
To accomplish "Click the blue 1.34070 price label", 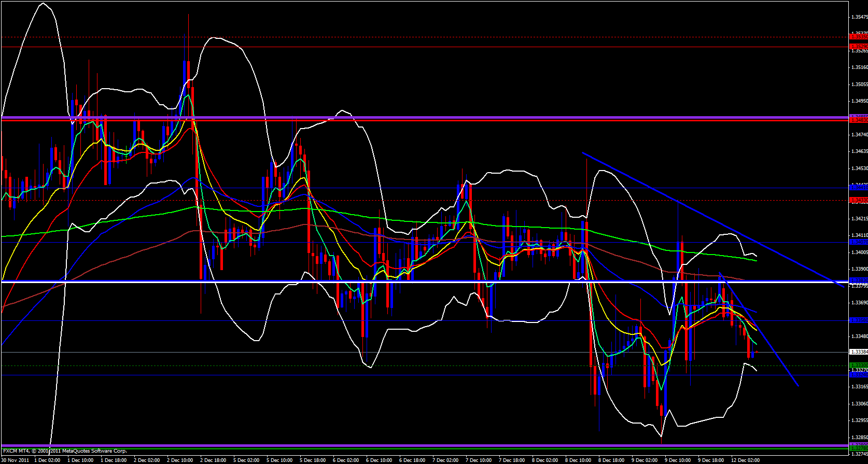I will (x=858, y=242).
